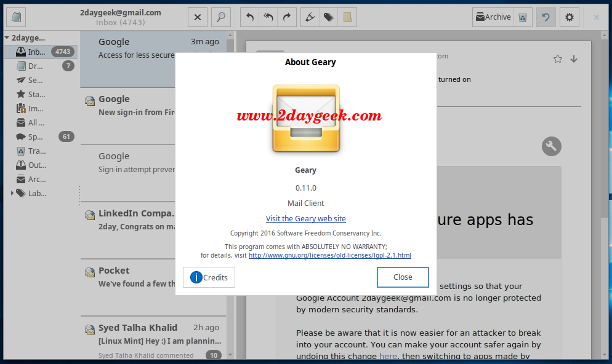Click the message count badge 10
This screenshot has width=612, height=364.
pyautogui.click(x=214, y=355)
